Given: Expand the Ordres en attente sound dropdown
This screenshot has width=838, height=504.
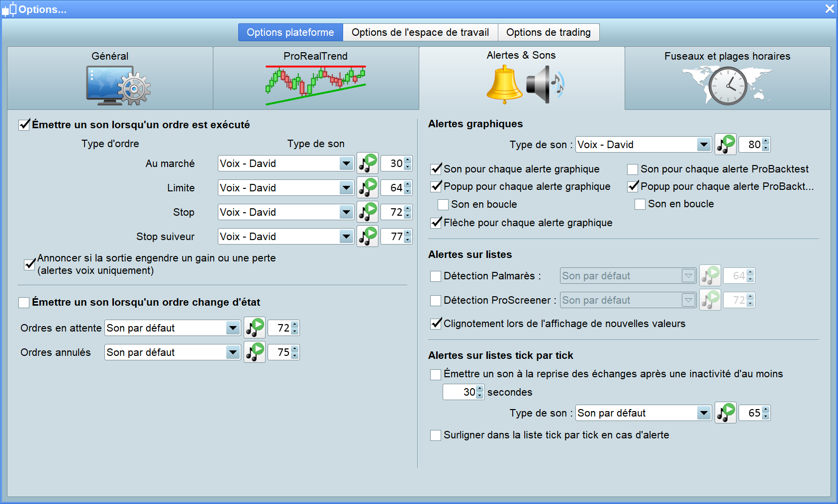Looking at the screenshot, I should 173,328.
